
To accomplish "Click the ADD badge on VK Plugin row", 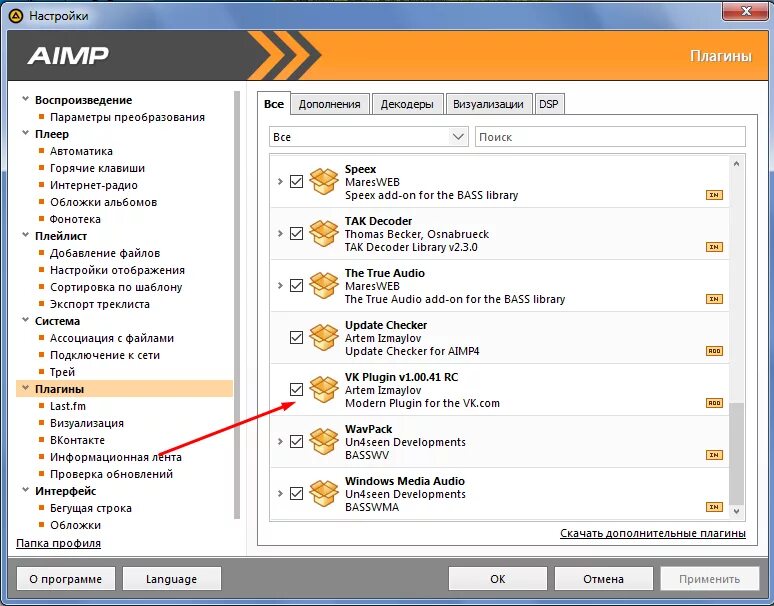I will coord(714,403).
